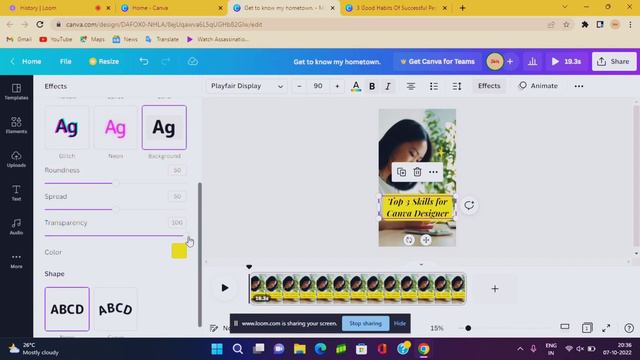640x360 pixels.
Task: Click the comment bubble beside canvas
Action: point(469,205)
